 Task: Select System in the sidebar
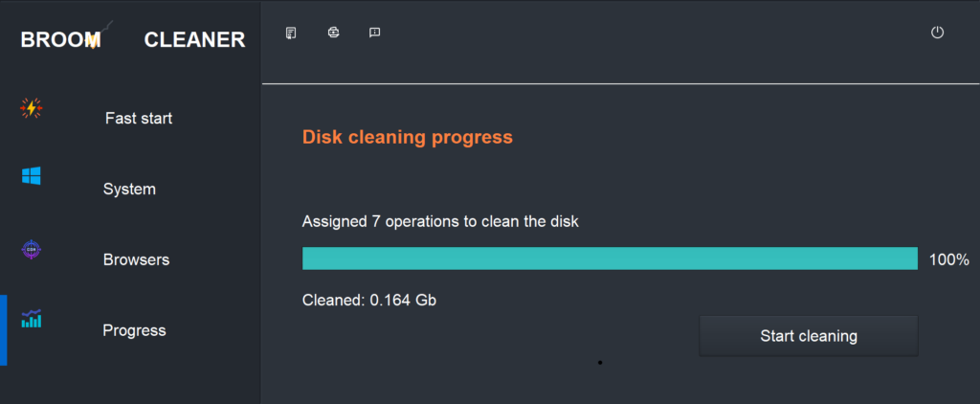pos(129,190)
